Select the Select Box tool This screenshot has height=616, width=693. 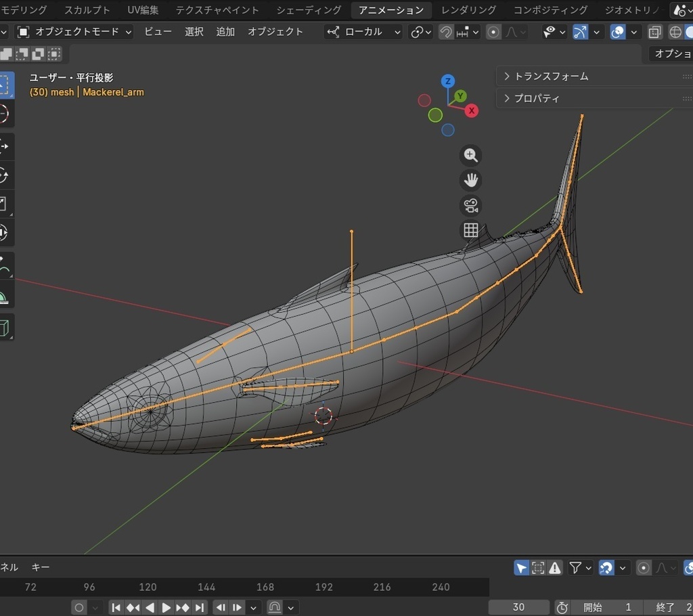point(5,85)
